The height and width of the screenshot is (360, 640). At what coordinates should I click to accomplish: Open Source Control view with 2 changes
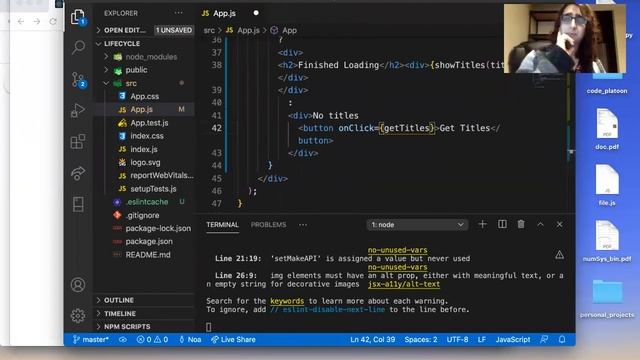click(x=78, y=80)
